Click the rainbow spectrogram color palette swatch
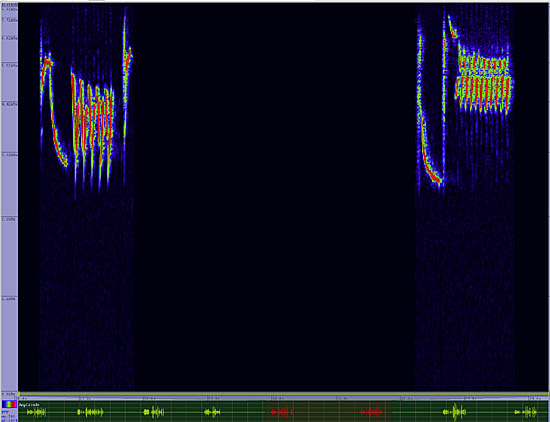 coord(9,404)
